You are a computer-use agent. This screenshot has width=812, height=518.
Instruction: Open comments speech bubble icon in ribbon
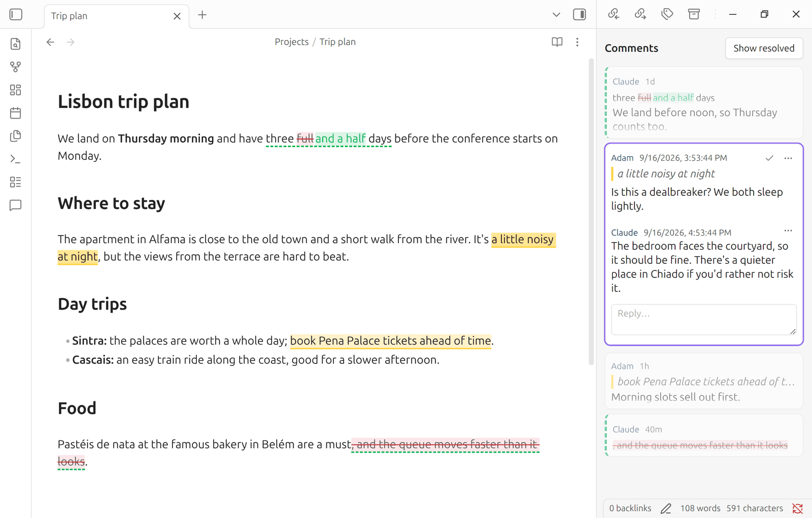[x=16, y=205]
